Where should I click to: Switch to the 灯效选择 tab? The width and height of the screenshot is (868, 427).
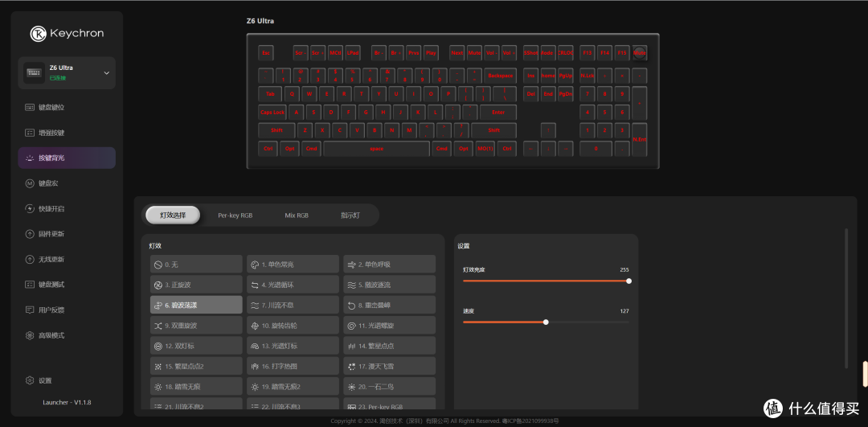pos(173,215)
